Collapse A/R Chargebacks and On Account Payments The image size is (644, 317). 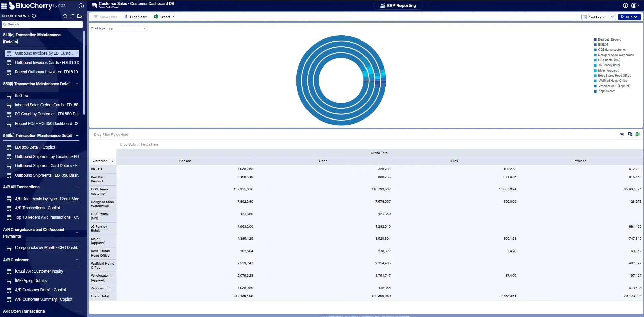pyautogui.click(x=77, y=233)
